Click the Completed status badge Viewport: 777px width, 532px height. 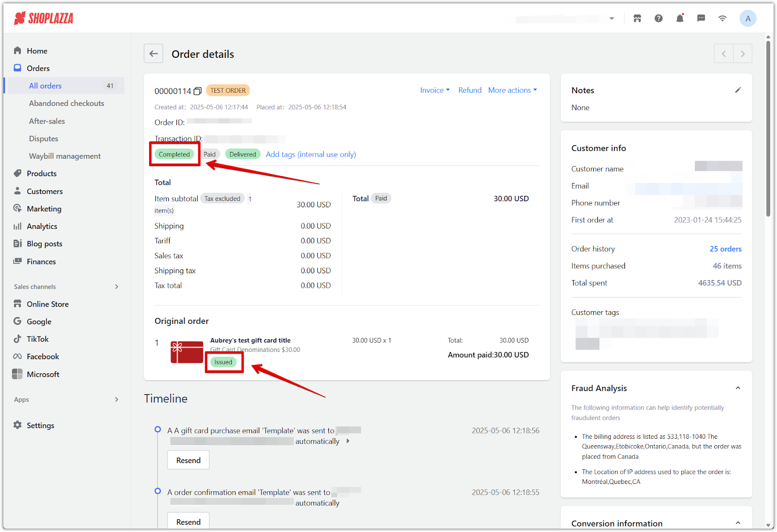(174, 154)
